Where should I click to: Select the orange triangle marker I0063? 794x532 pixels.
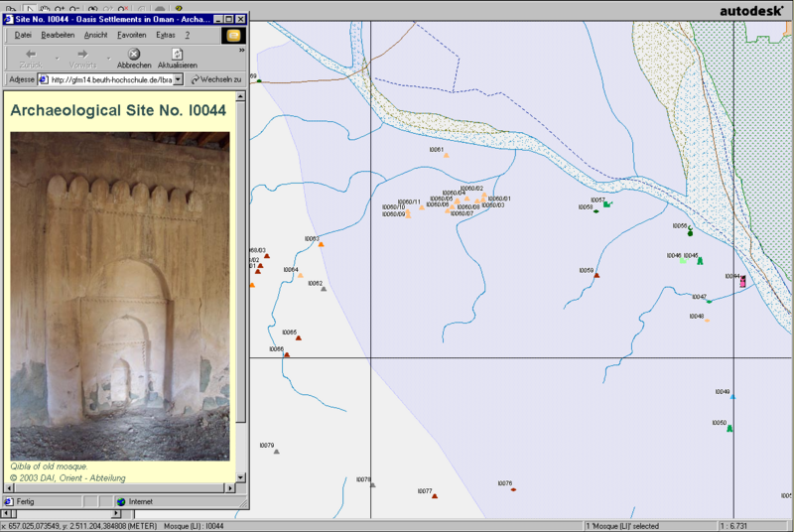(321, 244)
